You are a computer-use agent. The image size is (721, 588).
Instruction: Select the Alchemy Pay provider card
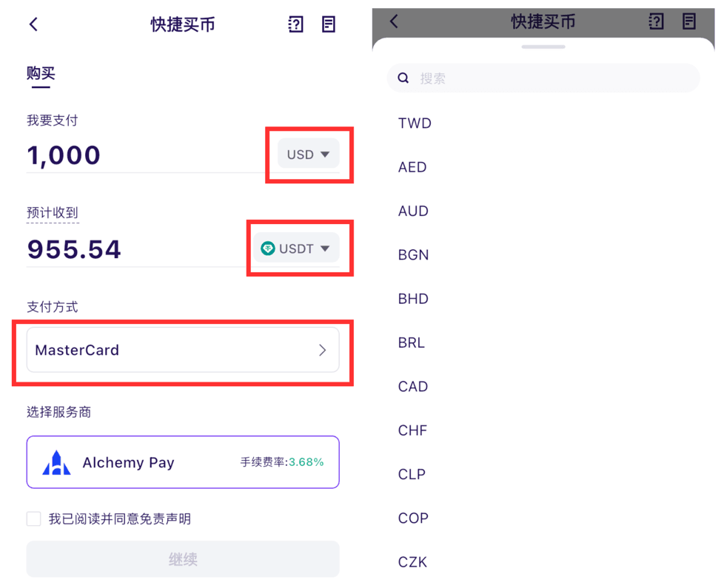[183, 462]
